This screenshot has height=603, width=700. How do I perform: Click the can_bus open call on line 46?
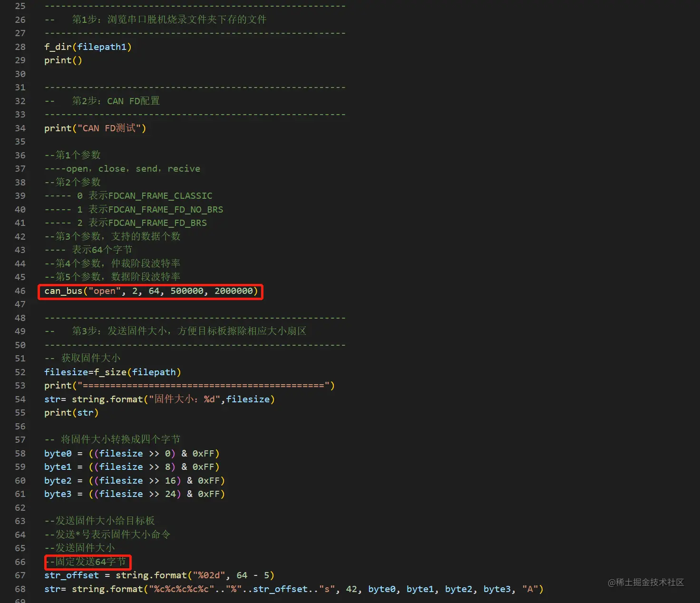coord(151,291)
